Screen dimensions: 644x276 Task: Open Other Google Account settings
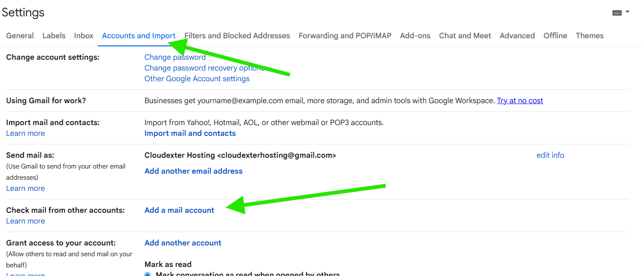click(197, 79)
